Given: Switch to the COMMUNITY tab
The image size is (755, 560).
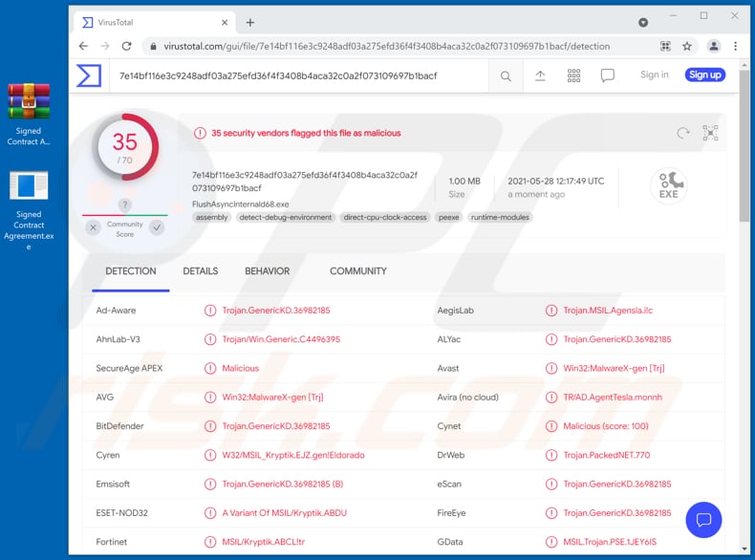Looking at the screenshot, I should point(357,271).
